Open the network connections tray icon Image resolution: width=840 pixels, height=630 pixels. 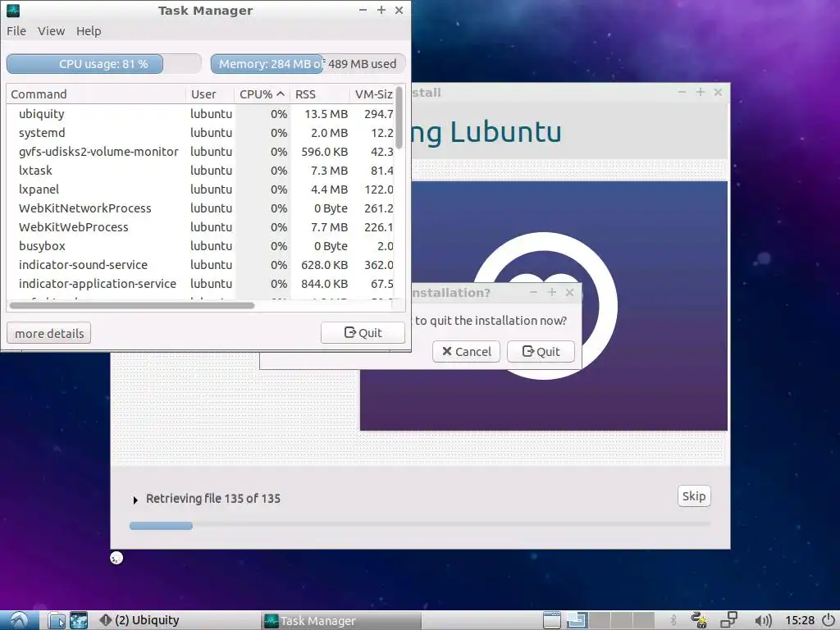pos(728,620)
